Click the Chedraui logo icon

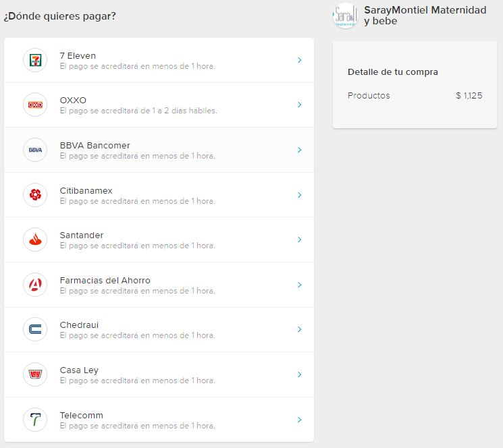point(35,329)
